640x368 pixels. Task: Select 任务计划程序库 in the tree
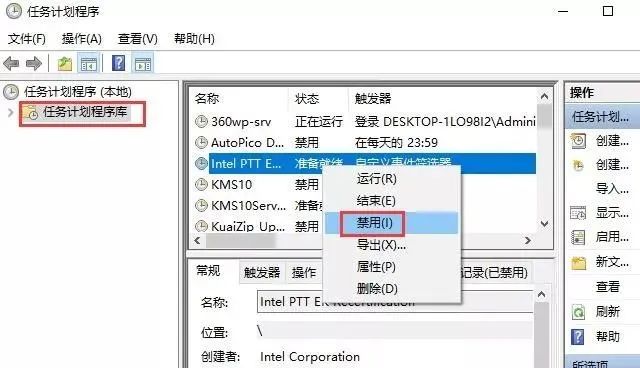[x=85, y=112]
